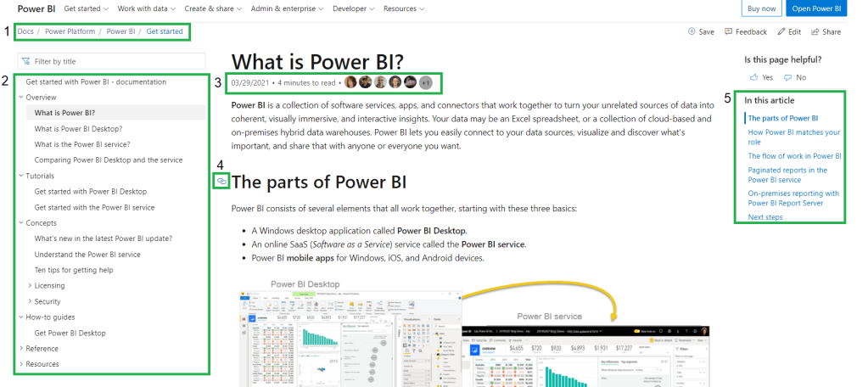Expand the Licensing tree node
This screenshot has width=868, height=387.
[x=30, y=286]
